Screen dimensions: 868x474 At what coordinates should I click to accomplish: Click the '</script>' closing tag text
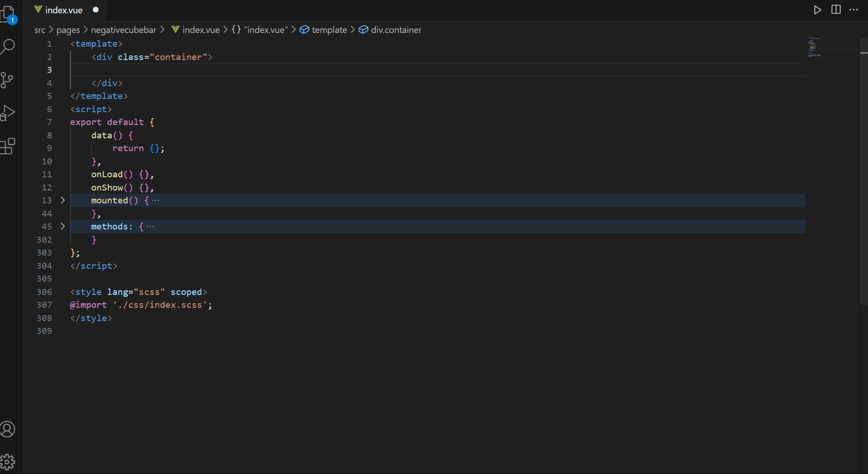click(94, 266)
